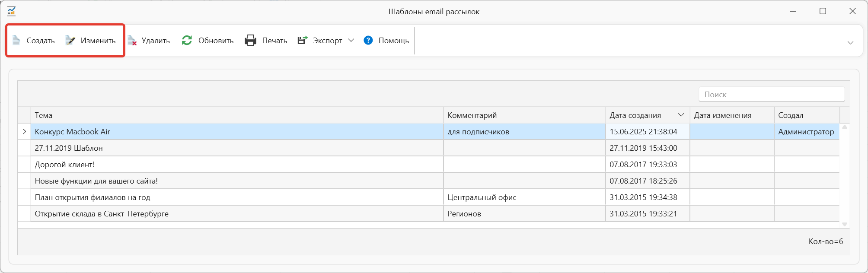
Task: Expand the toolbar overflow chevron
Action: pos(850,42)
